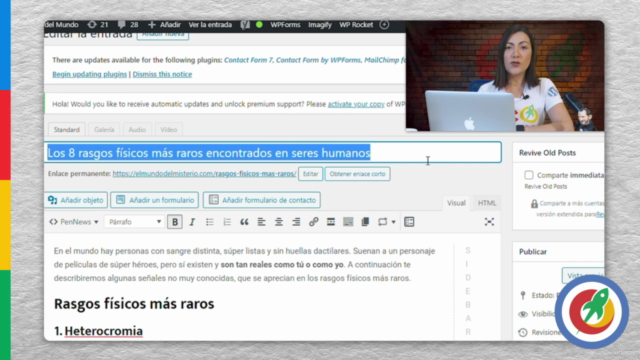The height and width of the screenshot is (360, 640).
Task: Click the duplicate pages toolbar icon
Action: coord(365,222)
